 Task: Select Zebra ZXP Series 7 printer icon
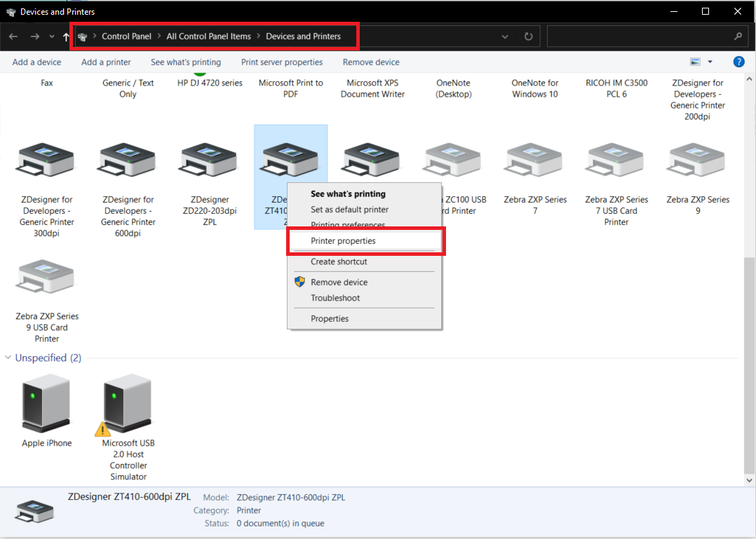click(534, 161)
